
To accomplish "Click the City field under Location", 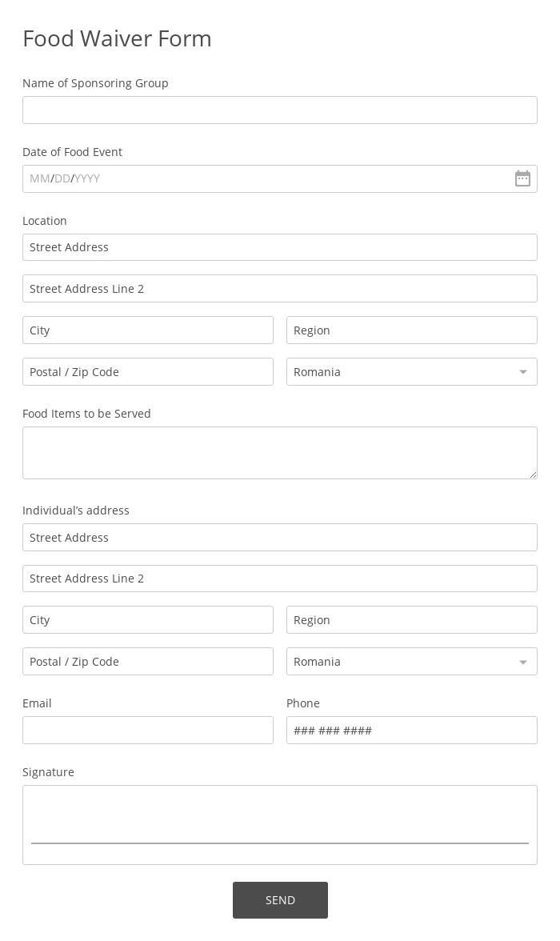I will click(148, 330).
